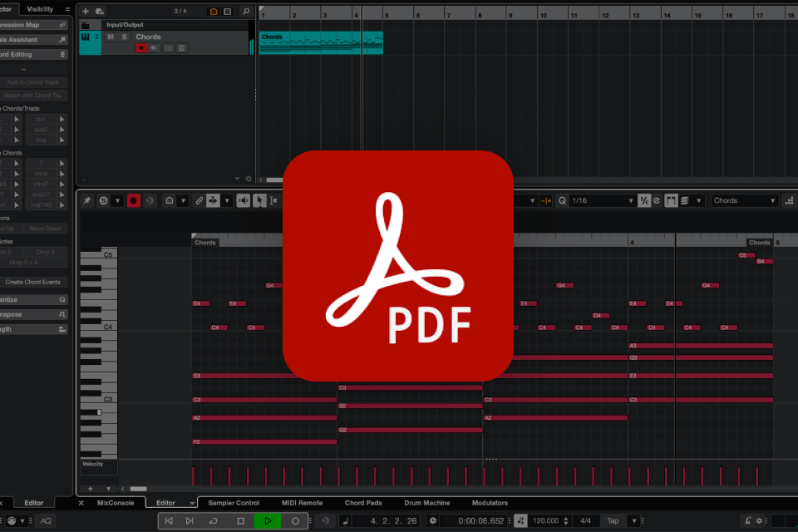Open dropdown arrow beside Tap button
Screen dimensions: 798x532
pos(634,521)
